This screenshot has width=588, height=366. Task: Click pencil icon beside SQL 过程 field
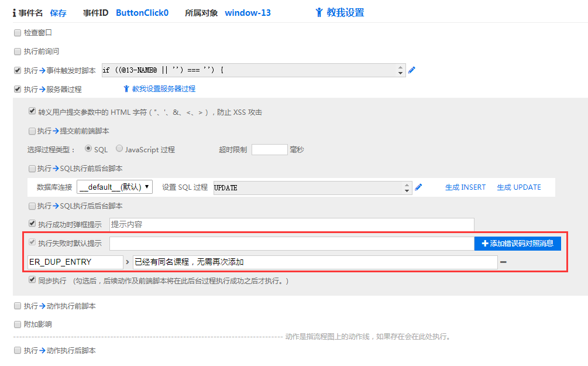click(418, 187)
